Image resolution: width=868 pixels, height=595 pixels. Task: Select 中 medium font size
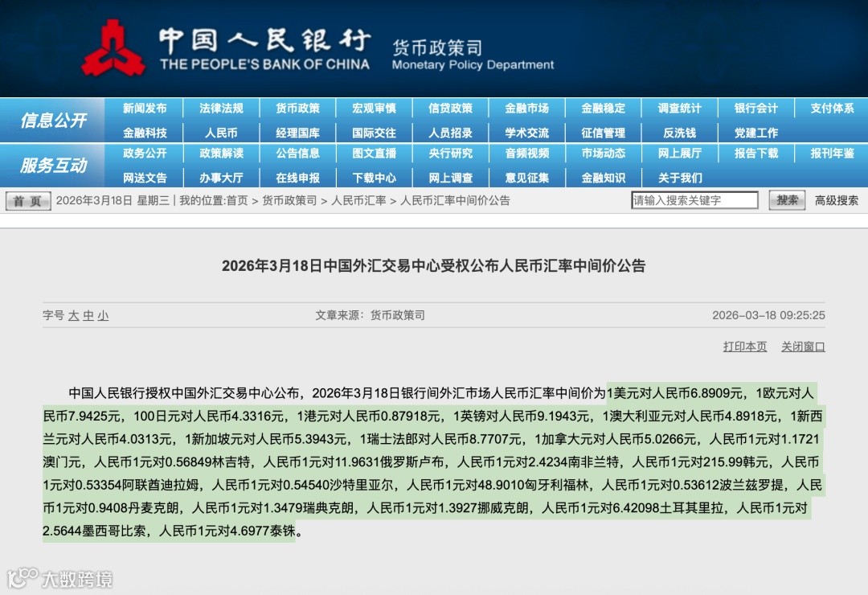88,316
